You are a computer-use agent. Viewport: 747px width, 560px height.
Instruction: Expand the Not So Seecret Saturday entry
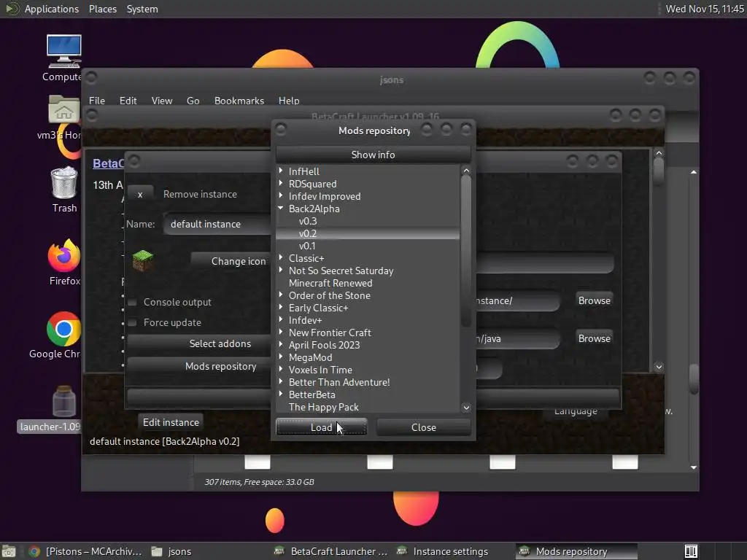[x=281, y=270]
